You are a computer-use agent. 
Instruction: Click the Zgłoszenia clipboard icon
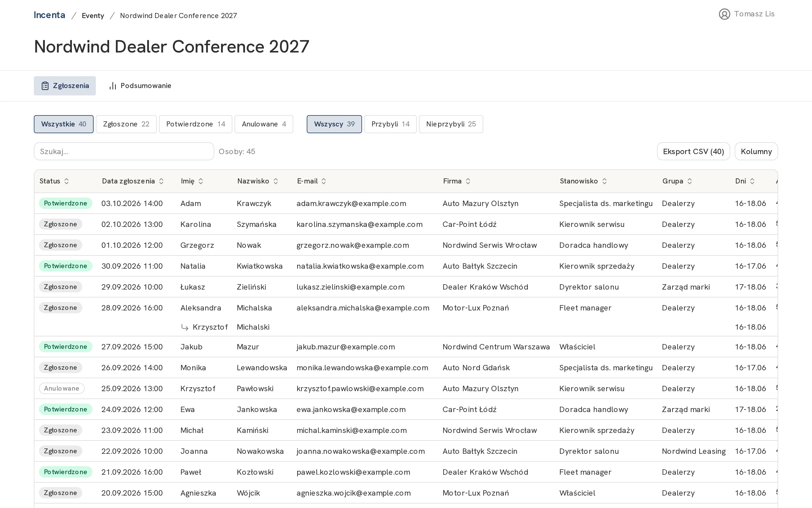45,86
